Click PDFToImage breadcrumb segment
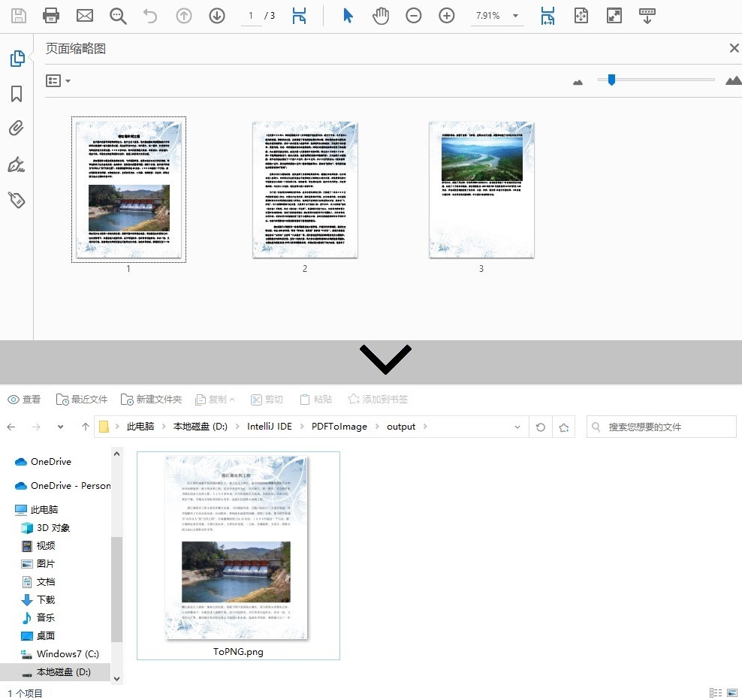This screenshot has height=700, width=742. coord(339,427)
